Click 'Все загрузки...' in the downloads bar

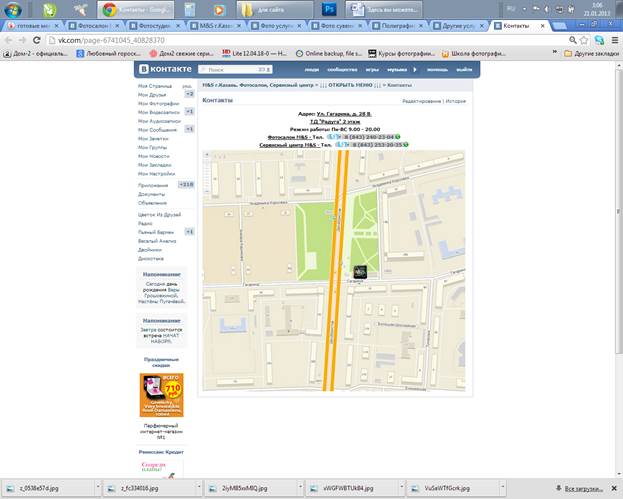pyautogui.click(x=583, y=489)
